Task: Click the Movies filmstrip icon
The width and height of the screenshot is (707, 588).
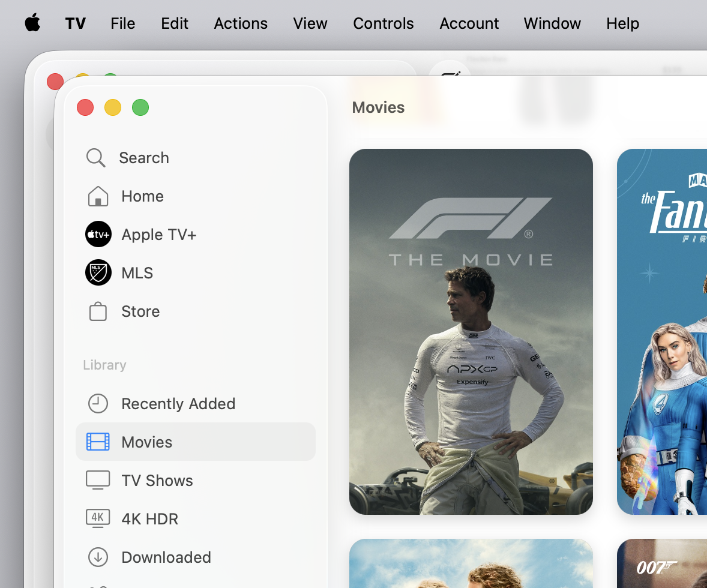Action: click(98, 442)
